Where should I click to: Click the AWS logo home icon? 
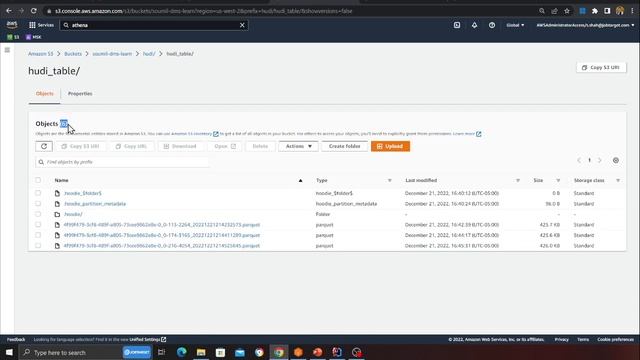(x=12, y=25)
